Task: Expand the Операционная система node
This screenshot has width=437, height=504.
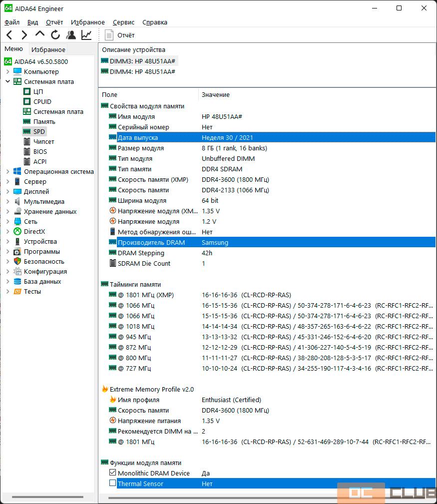Action: click(7, 172)
